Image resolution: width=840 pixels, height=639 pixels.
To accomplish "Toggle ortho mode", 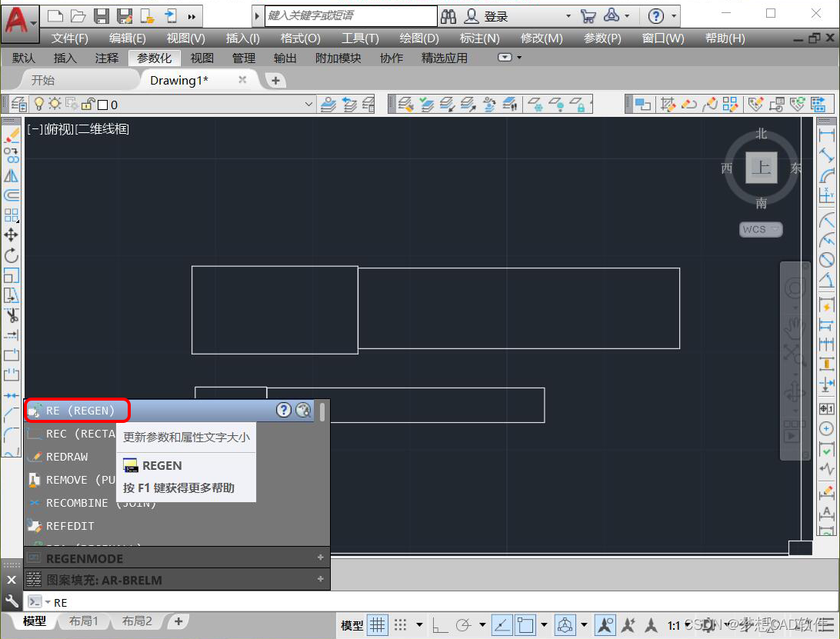I will [440, 624].
